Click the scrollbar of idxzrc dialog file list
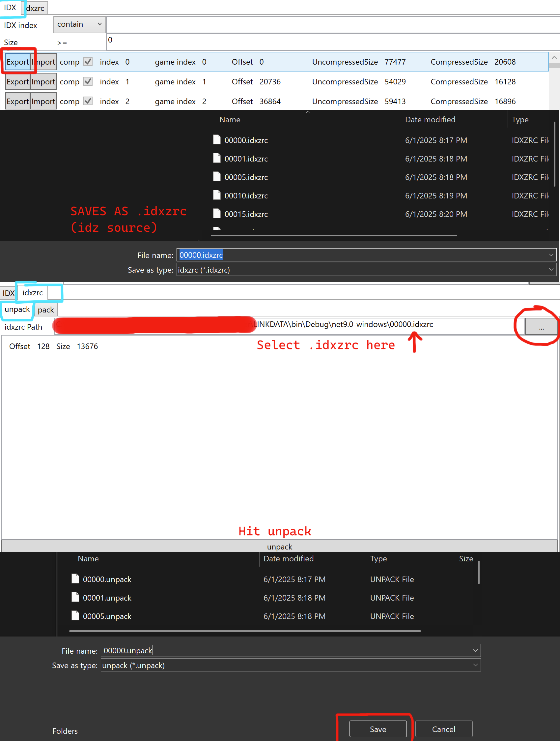 (554, 154)
